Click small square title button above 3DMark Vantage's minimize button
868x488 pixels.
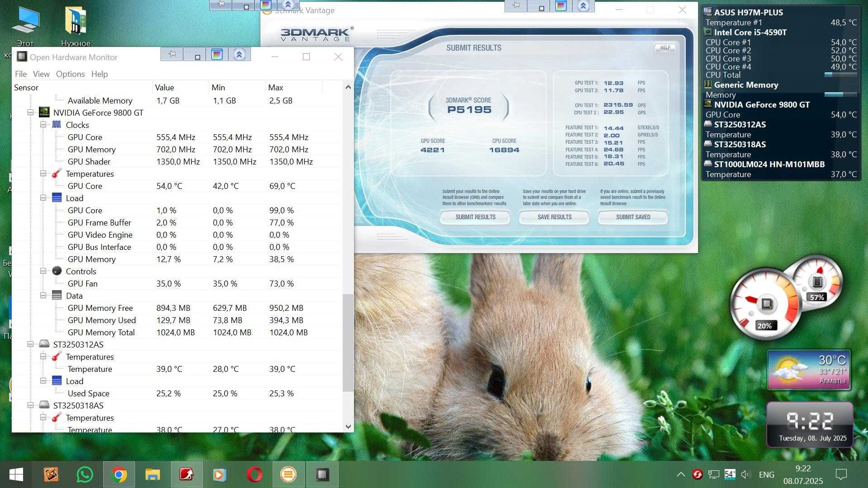(541, 8)
